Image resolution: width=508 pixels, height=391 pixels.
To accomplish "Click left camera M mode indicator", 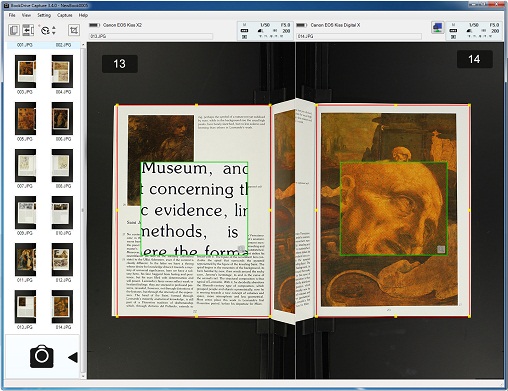I will [x=244, y=25].
